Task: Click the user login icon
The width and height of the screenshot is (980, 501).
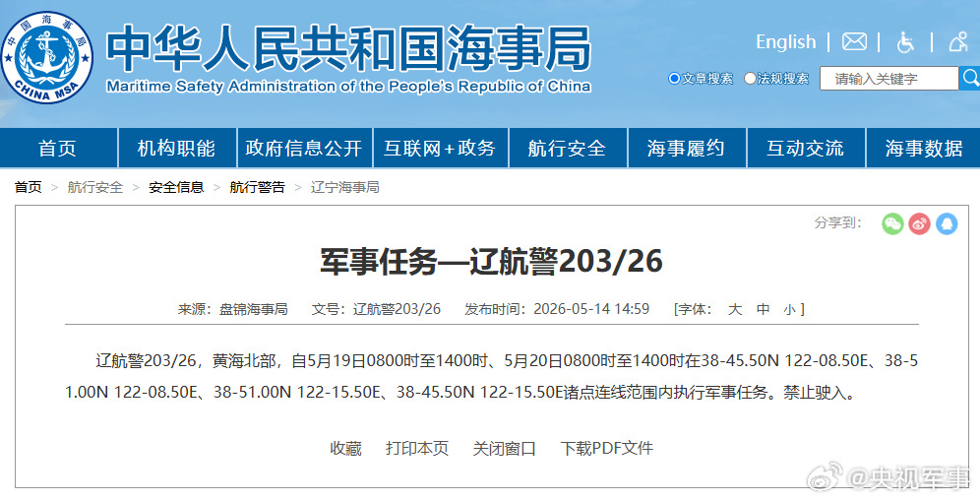Action: [x=958, y=42]
